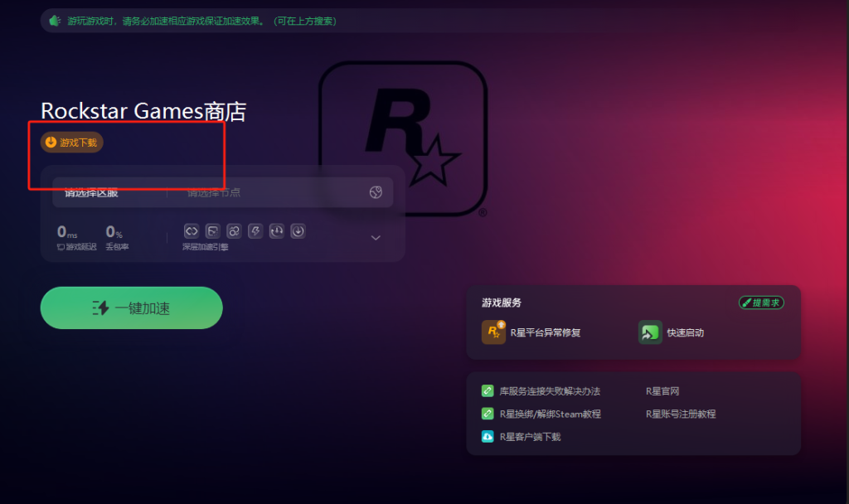Click the green link icon beside R星换绑/解绑Steam教程

tap(488, 414)
